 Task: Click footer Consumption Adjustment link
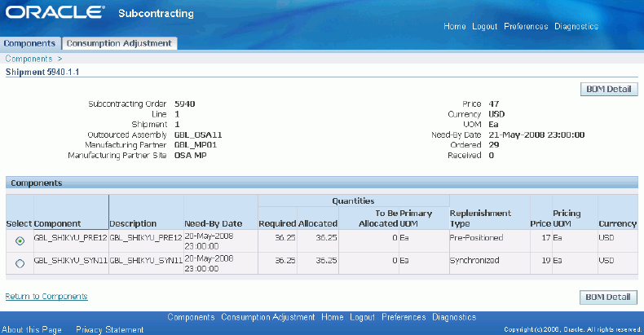click(267, 317)
